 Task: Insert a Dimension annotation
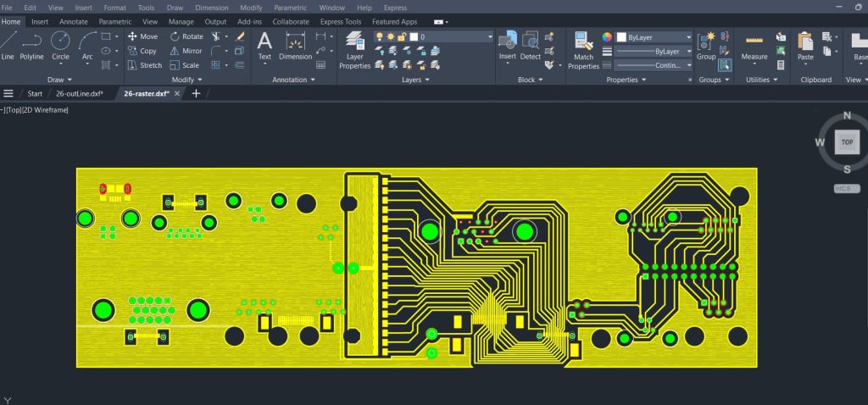click(295, 44)
